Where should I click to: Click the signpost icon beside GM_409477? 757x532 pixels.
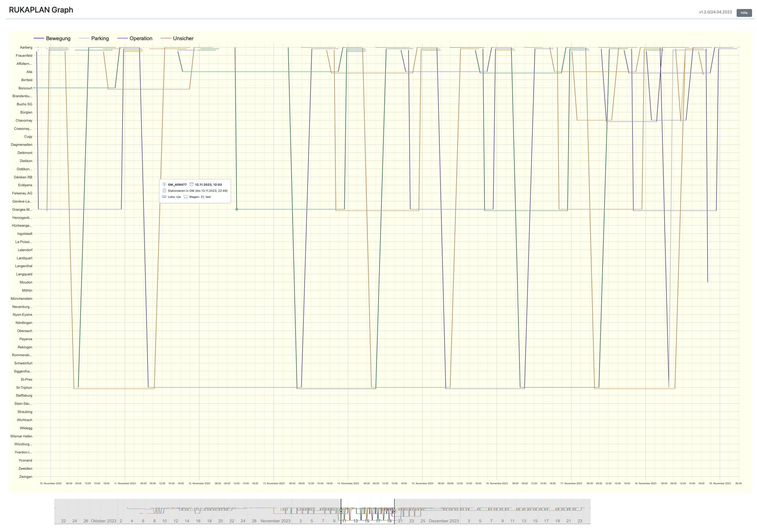click(164, 185)
